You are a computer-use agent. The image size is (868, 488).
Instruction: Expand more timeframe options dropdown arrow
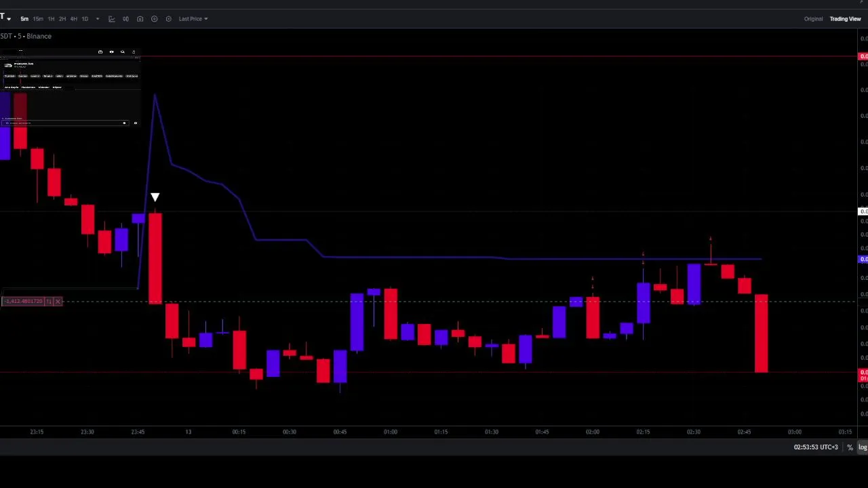pyautogui.click(x=98, y=19)
